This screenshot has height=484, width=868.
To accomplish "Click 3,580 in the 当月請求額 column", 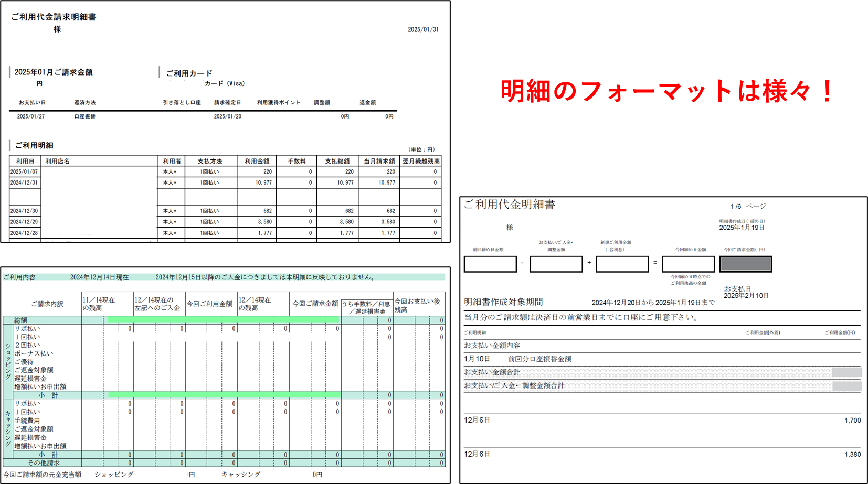I will [388, 222].
